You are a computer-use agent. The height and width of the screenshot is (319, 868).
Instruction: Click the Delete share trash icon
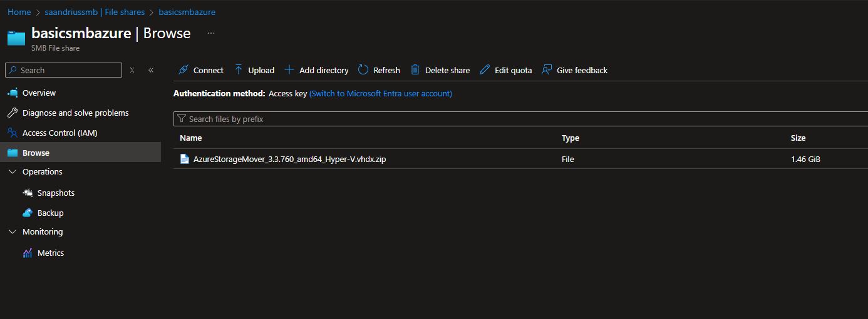tap(415, 70)
